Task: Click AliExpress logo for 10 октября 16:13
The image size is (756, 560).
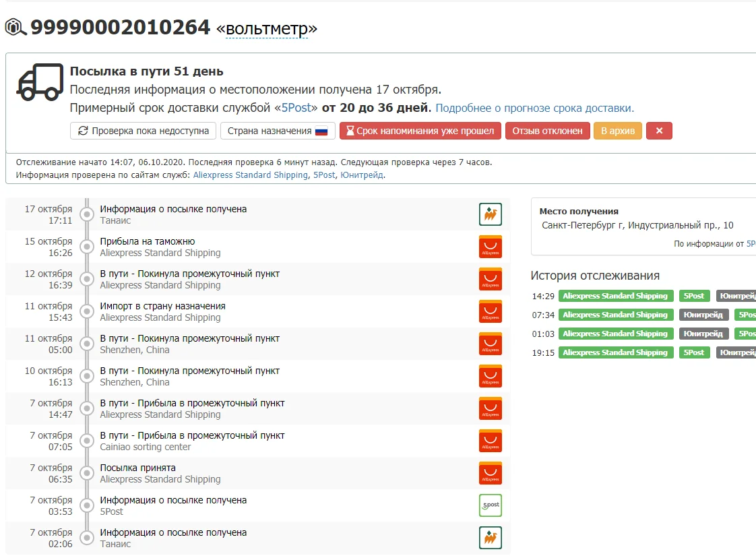Action: (x=491, y=376)
